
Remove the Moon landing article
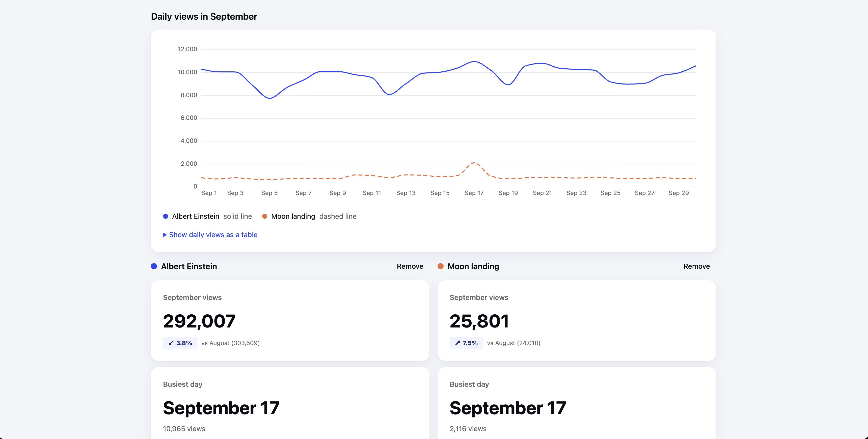point(696,266)
